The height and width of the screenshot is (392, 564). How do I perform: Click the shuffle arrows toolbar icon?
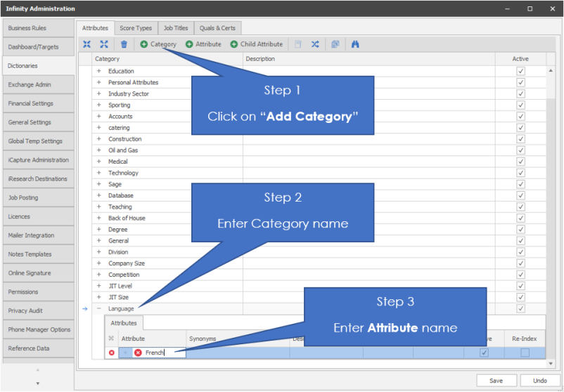pyautogui.click(x=315, y=44)
